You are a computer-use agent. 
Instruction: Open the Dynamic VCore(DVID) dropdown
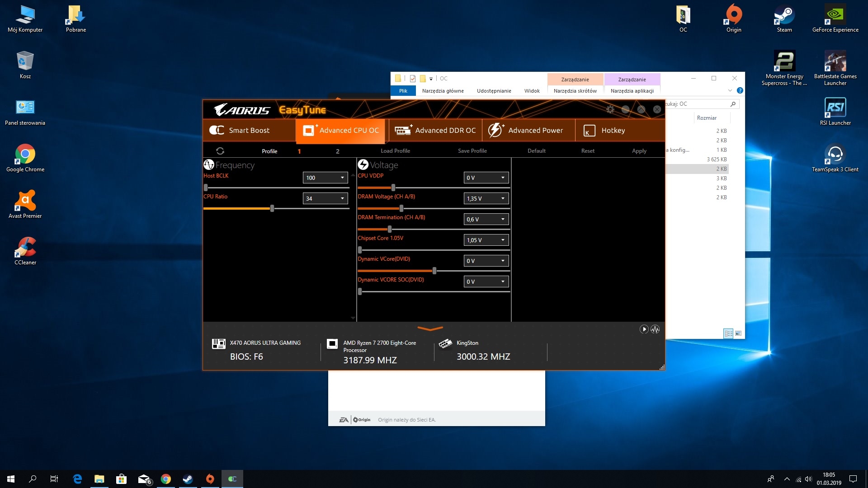(486, 261)
